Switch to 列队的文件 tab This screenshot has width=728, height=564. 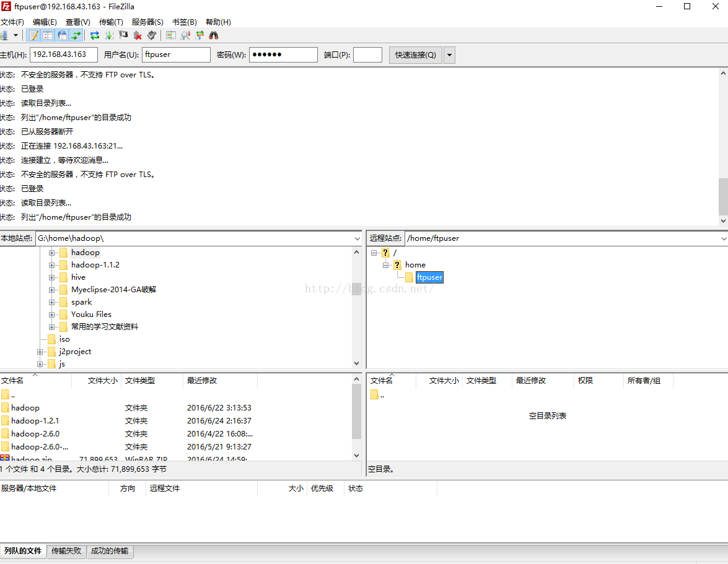point(23,551)
